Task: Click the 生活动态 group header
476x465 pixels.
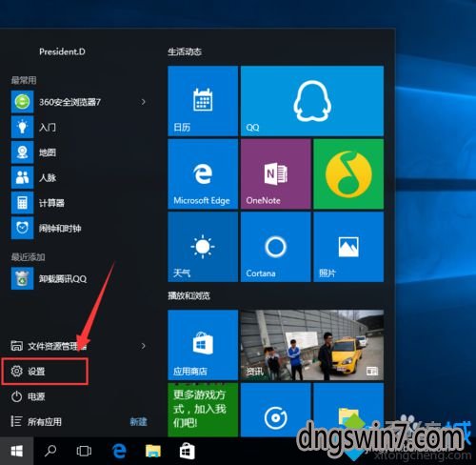Action: [x=185, y=51]
